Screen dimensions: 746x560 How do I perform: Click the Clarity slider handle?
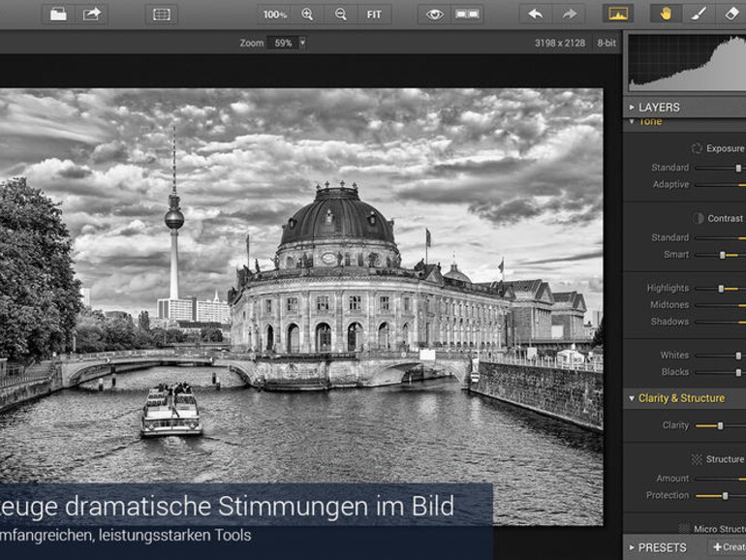point(720,425)
